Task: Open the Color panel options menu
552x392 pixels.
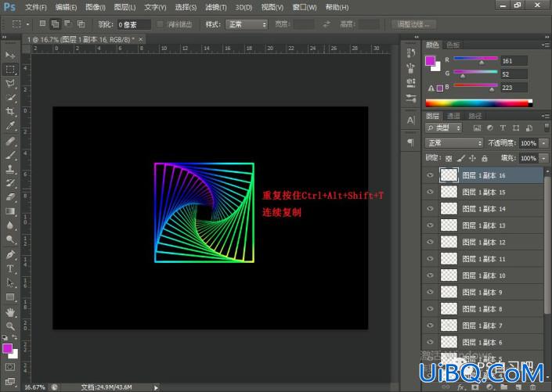Action: click(545, 45)
